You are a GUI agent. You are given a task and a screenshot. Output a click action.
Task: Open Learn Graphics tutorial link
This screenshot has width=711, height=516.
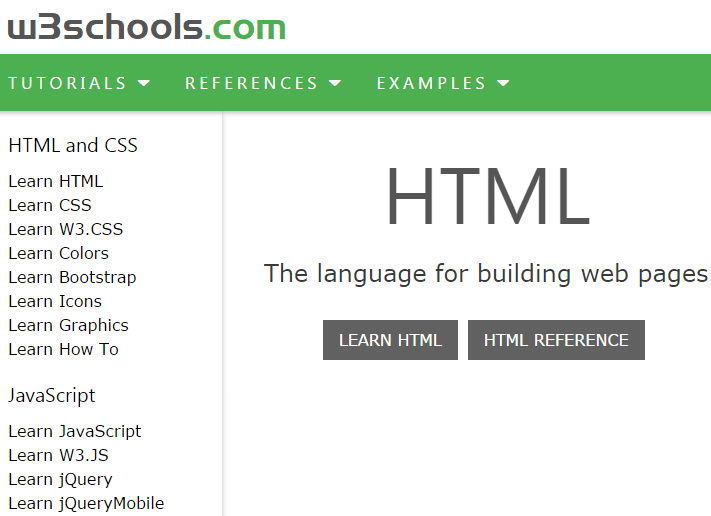pyautogui.click(x=68, y=325)
